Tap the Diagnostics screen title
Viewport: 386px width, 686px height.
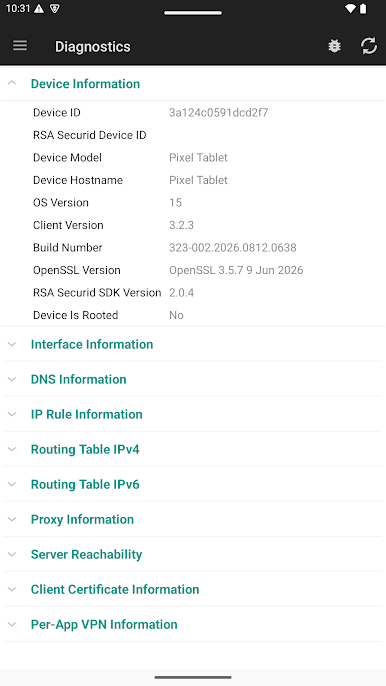(x=92, y=46)
